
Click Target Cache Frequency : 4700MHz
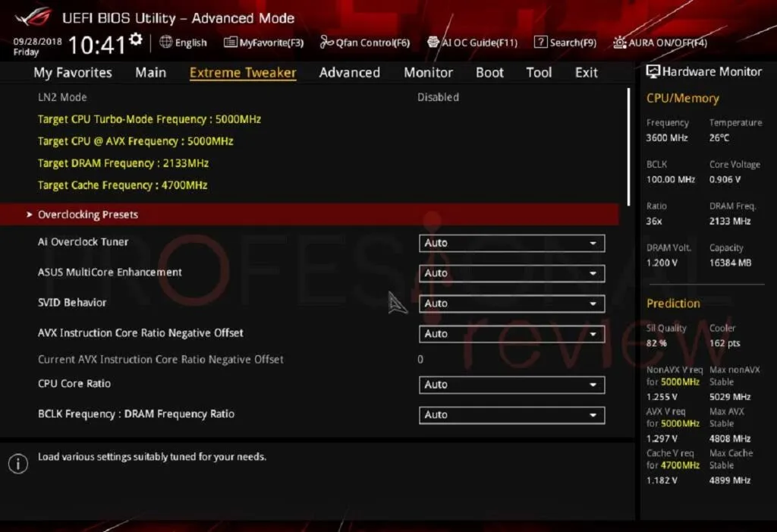pyautogui.click(x=122, y=185)
